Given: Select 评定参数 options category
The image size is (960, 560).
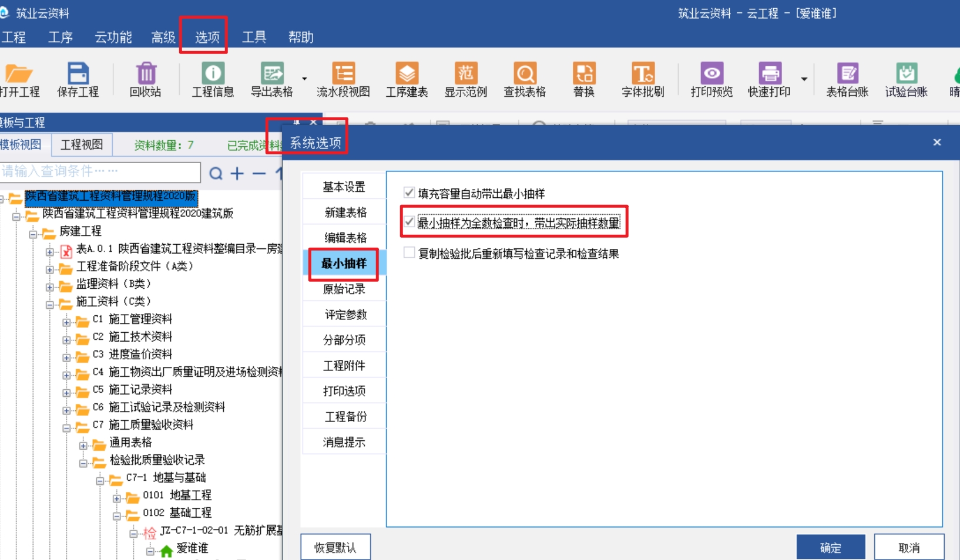Looking at the screenshot, I should point(344,314).
